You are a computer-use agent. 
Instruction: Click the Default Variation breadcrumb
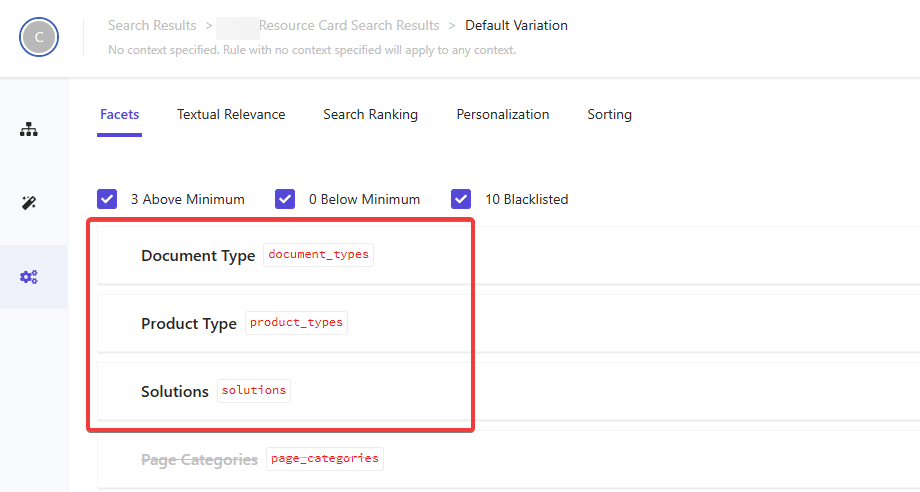pos(516,25)
